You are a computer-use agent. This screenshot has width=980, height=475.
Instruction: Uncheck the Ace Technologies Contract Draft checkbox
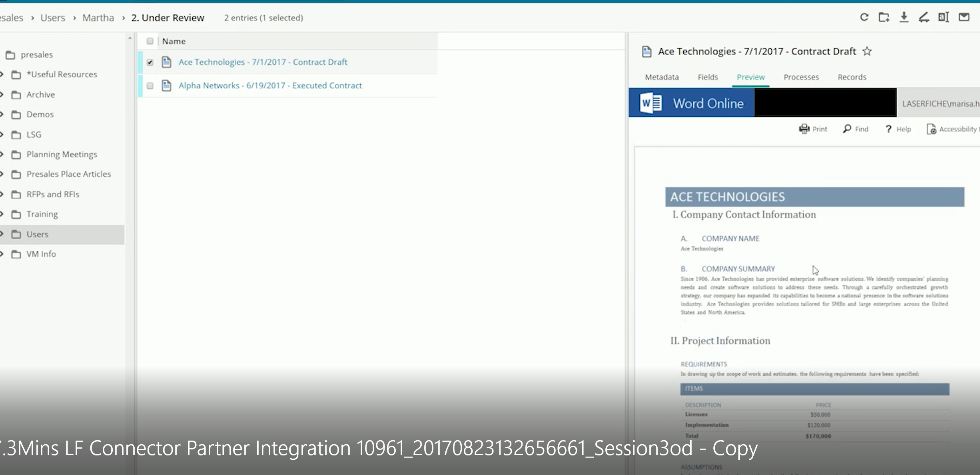click(150, 62)
